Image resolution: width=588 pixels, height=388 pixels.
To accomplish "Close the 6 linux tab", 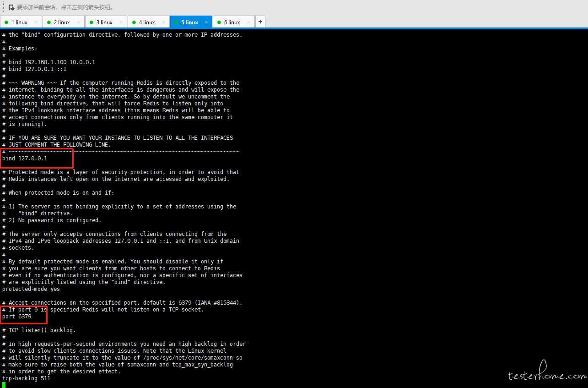I will (x=248, y=22).
